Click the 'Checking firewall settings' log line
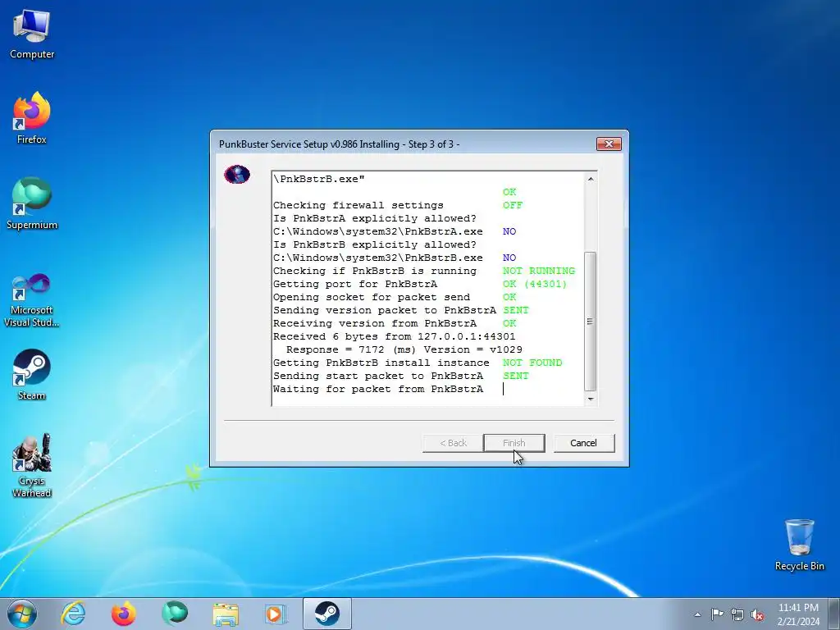The width and height of the screenshot is (840, 630). pos(358,205)
